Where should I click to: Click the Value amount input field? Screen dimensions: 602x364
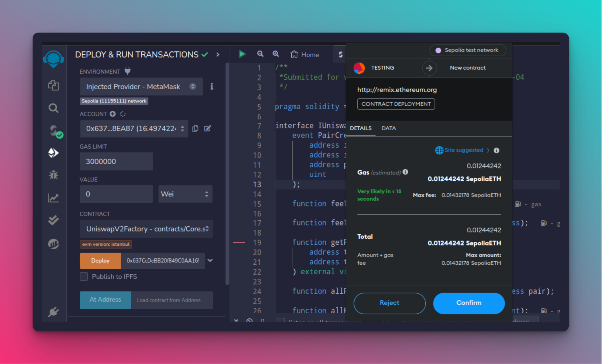point(116,194)
